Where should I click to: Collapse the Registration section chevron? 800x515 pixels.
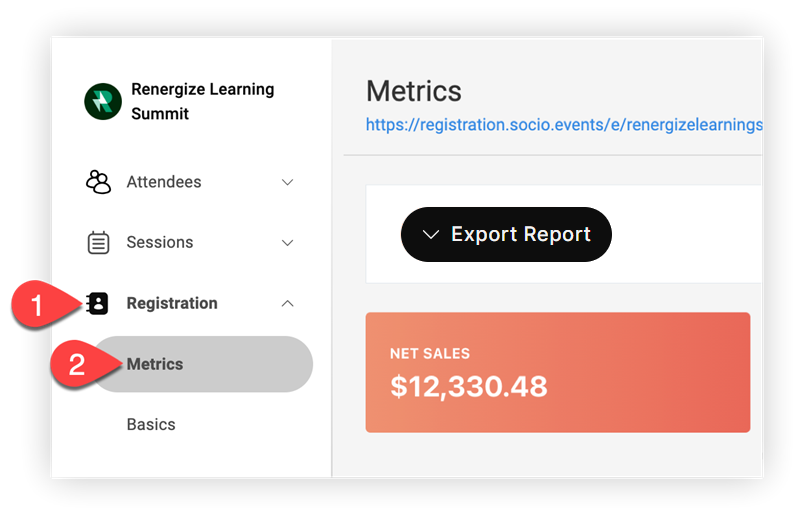[288, 303]
